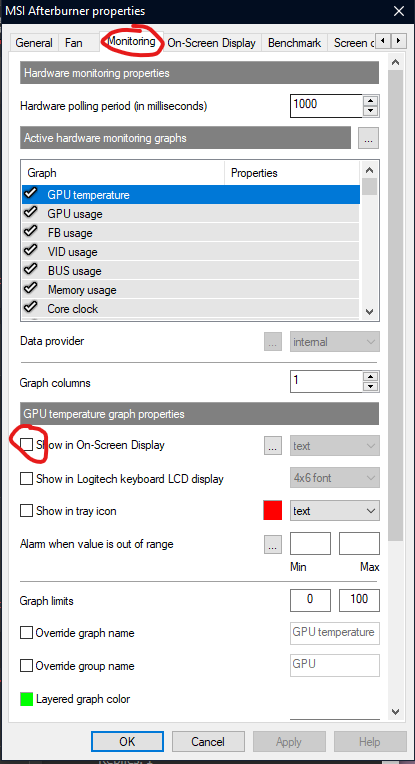Open the Data provider dropdown
415x764 pixels.
(x=335, y=342)
